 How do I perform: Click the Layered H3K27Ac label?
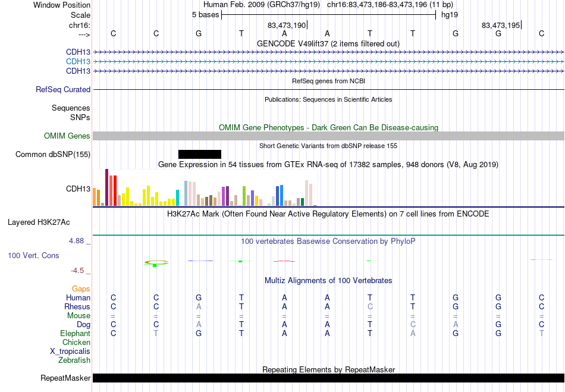(39, 222)
